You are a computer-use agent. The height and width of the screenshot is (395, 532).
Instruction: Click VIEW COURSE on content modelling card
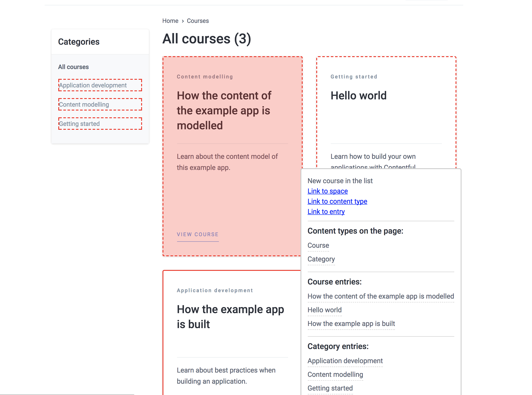(198, 234)
